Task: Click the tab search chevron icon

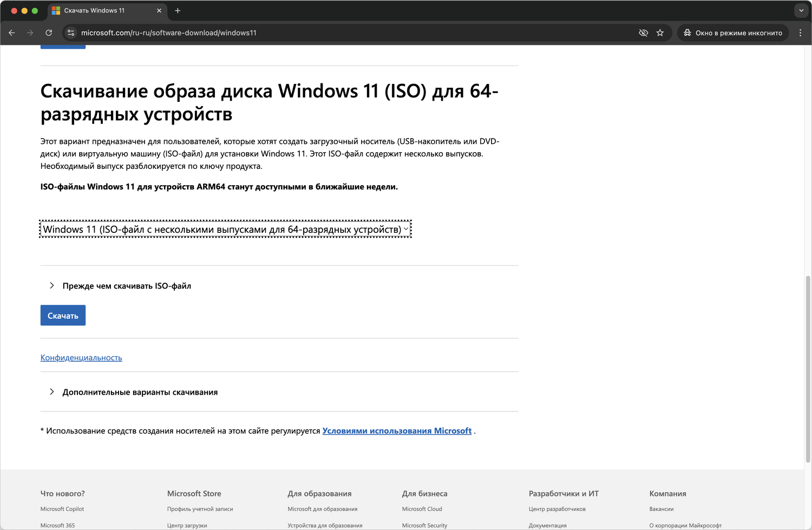Action: click(x=801, y=11)
